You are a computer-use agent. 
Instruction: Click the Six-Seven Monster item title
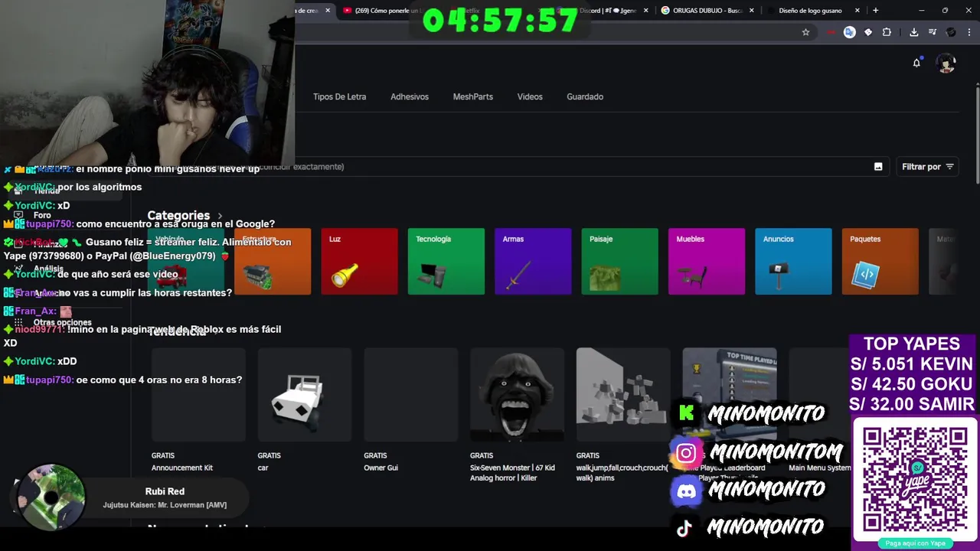tap(512, 473)
